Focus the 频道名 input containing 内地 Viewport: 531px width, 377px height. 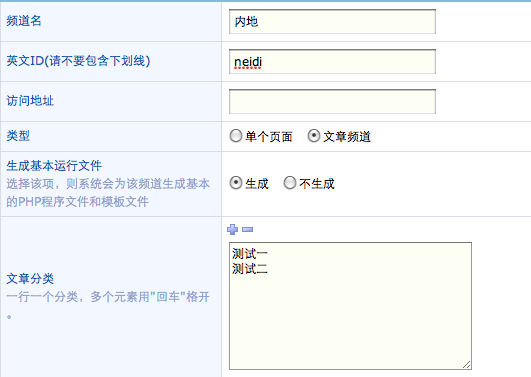coord(332,22)
